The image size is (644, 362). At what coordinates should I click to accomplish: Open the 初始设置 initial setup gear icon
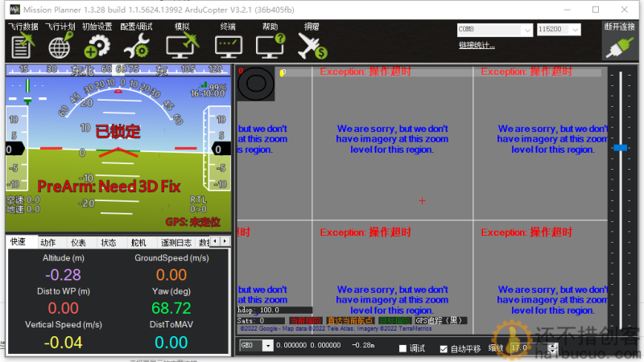(97, 46)
